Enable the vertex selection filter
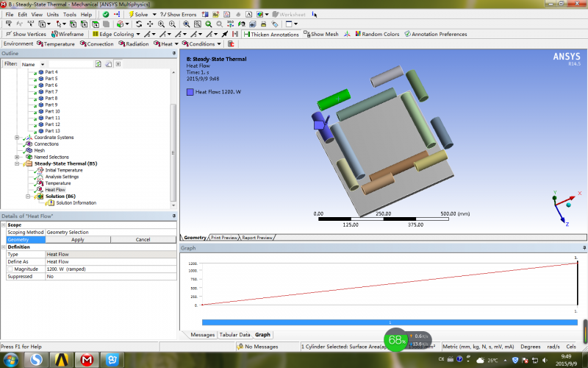 click(x=73, y=24)
